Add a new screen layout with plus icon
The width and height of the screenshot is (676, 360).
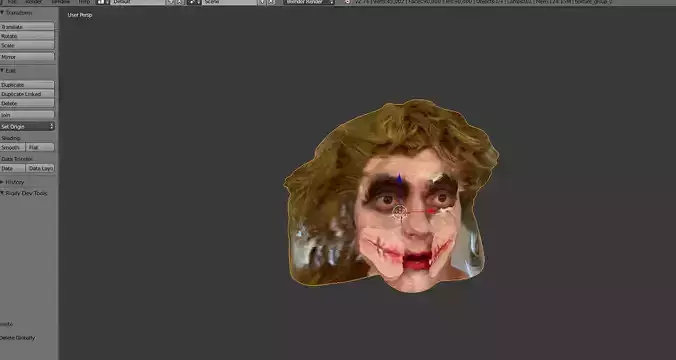click(171, 2)
